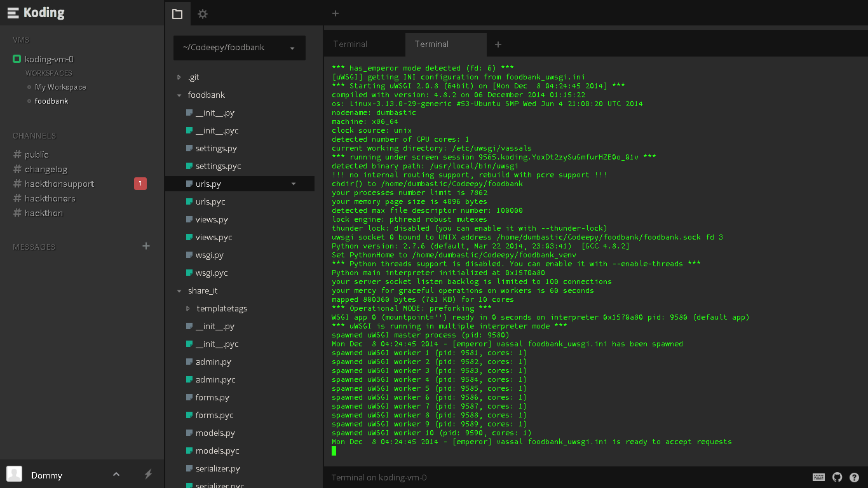Click the MESSAGES section header
Image resolution: width=868 pixels, height=488 pixels.
(x=34, y=247)
